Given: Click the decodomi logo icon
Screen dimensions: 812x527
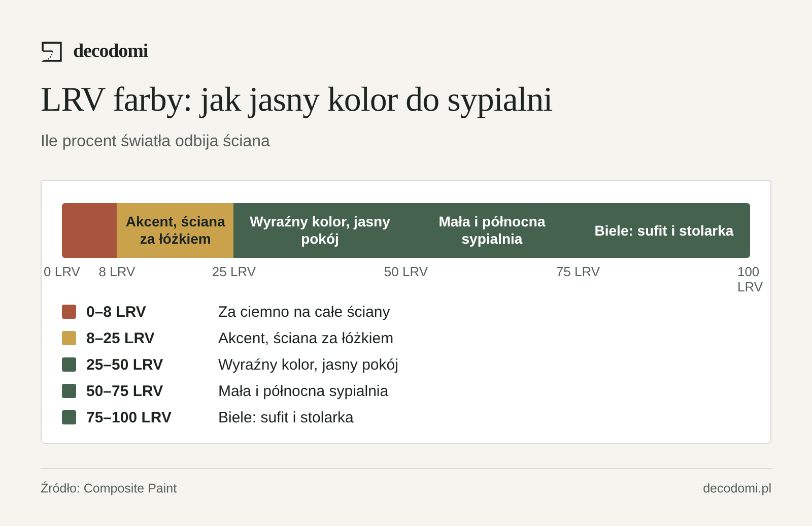Looking at the screenshot, I should point(52,51).
